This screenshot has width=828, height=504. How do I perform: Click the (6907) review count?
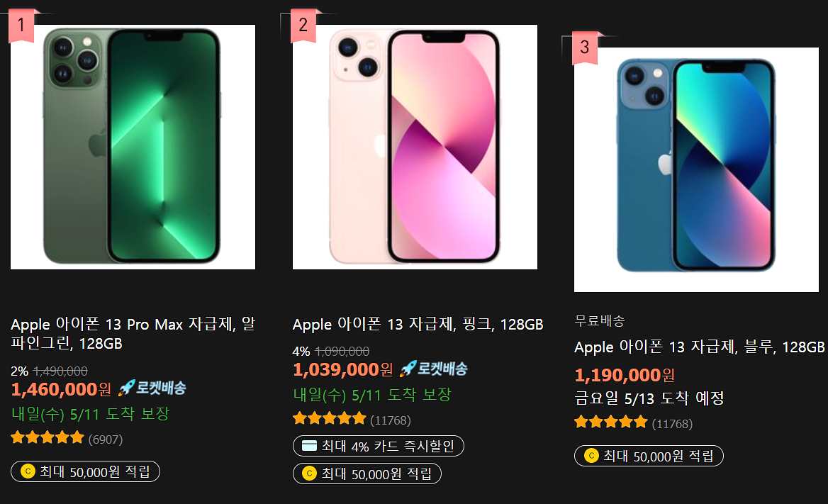[106, 439]
